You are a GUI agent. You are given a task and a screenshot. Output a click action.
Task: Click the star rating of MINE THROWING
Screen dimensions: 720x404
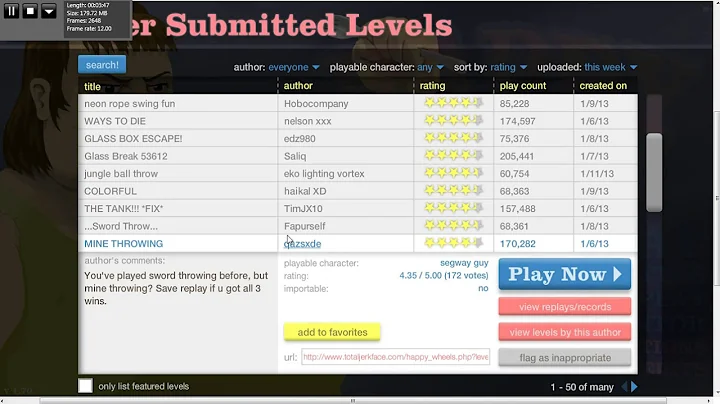(x=454, y=243)
